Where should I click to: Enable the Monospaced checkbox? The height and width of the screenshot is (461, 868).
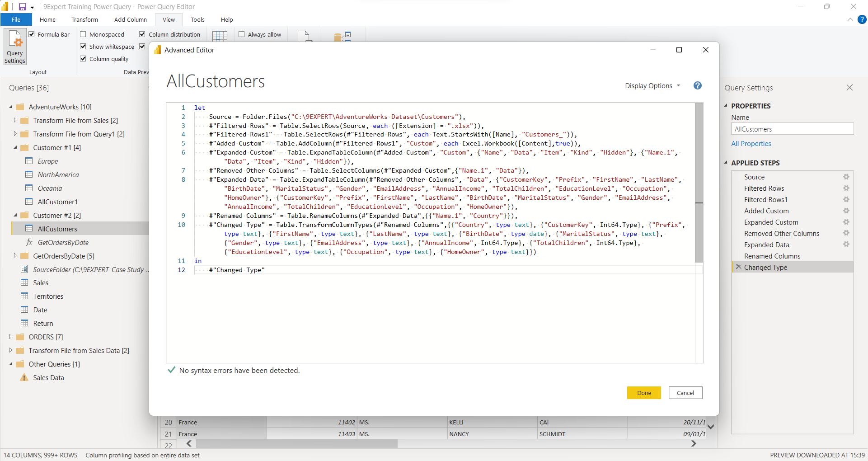pos(83,34)
